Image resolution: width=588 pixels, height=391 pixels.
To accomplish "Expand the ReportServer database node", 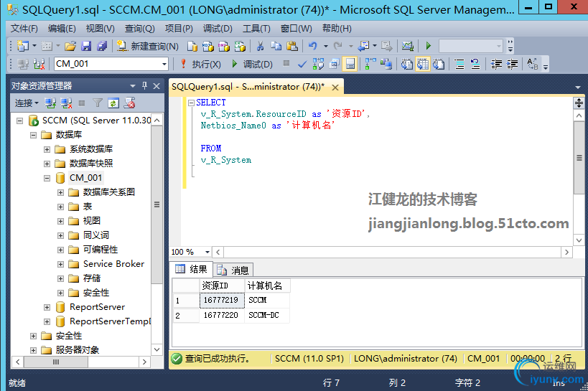I will point(47,307).
